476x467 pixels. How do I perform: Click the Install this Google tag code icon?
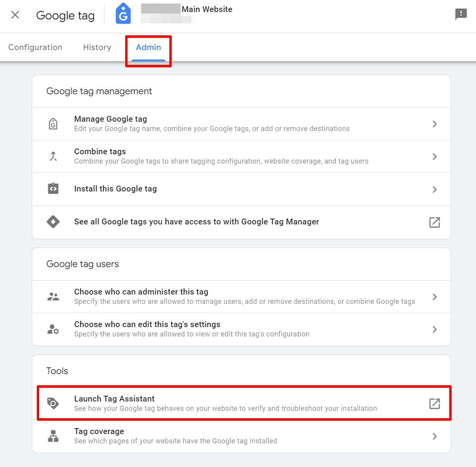point(53,189)
